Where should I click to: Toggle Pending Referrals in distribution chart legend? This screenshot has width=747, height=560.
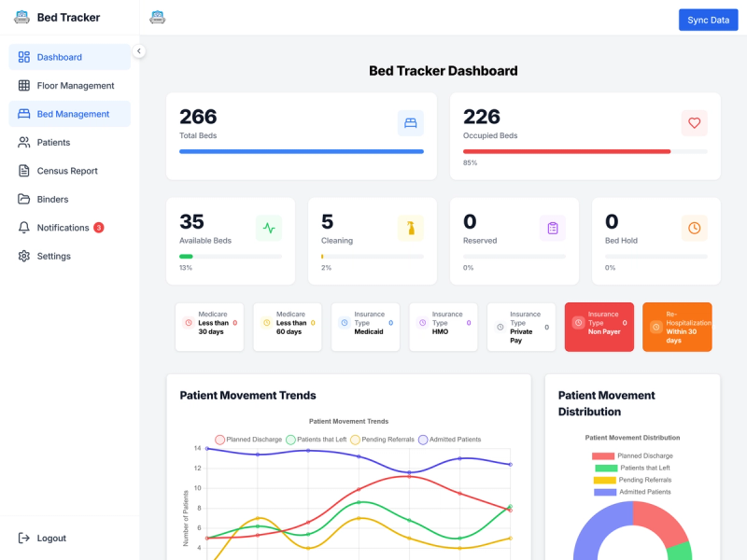click(x=632, y=480)
